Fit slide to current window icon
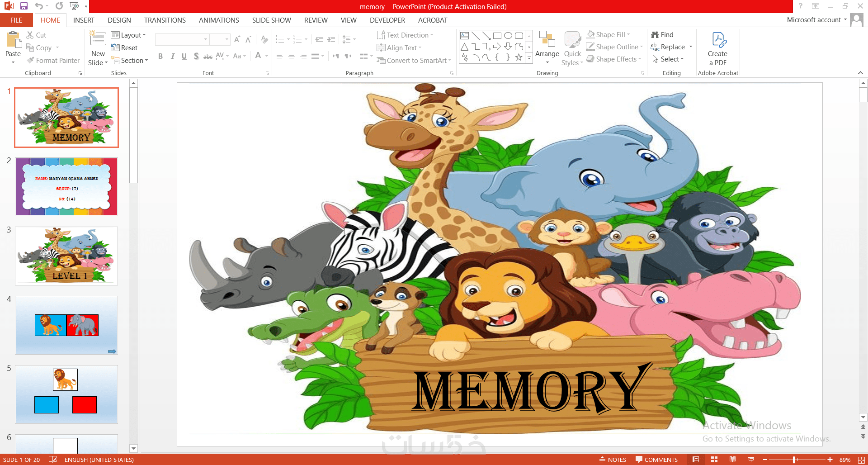868x465 pixels. pyautogui.click(x=861, y=460)
